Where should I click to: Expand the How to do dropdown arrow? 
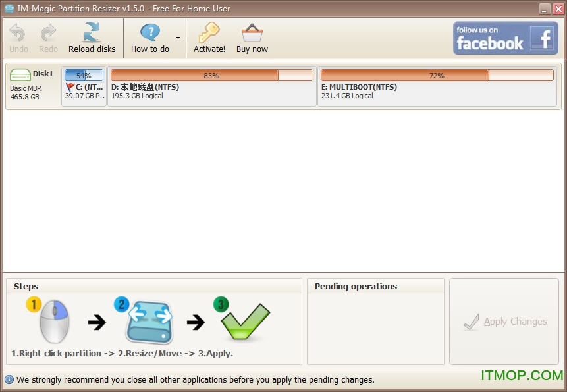point(178,38)
